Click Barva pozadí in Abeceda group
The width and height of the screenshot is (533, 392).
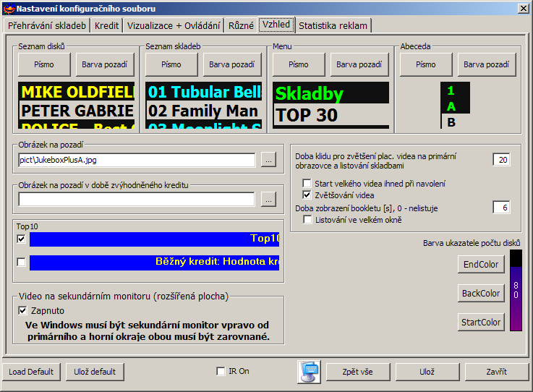click(x=487, y=64)
